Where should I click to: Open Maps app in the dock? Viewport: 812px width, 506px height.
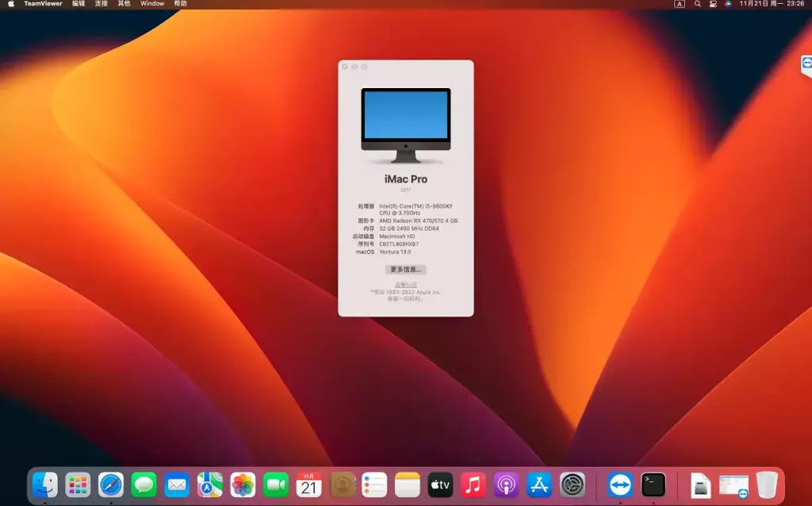pos(209,485)
